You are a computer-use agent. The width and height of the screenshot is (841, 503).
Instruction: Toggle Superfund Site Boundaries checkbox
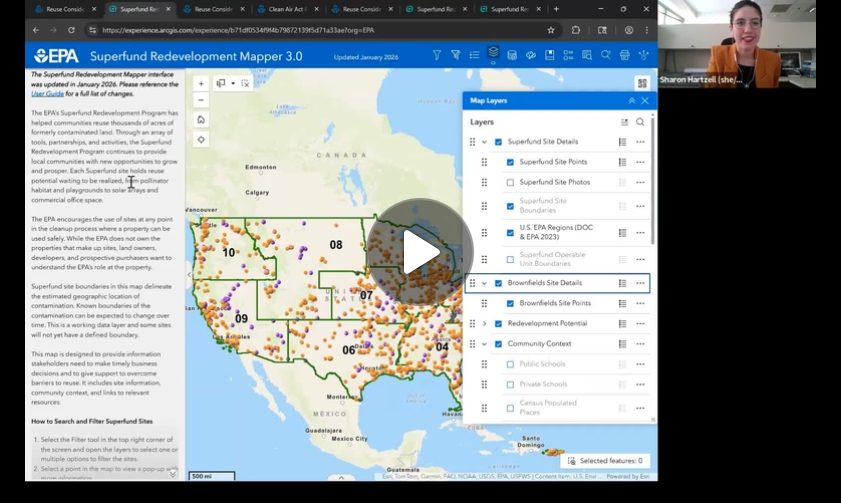coord(510,206)
